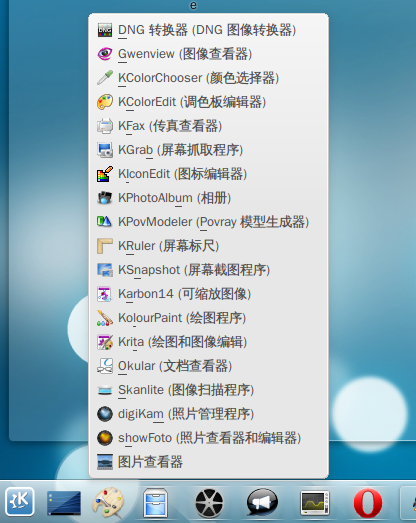Click the blue desktop window icon in panel
The image size is (416, 523).
(x=64, y=502)
